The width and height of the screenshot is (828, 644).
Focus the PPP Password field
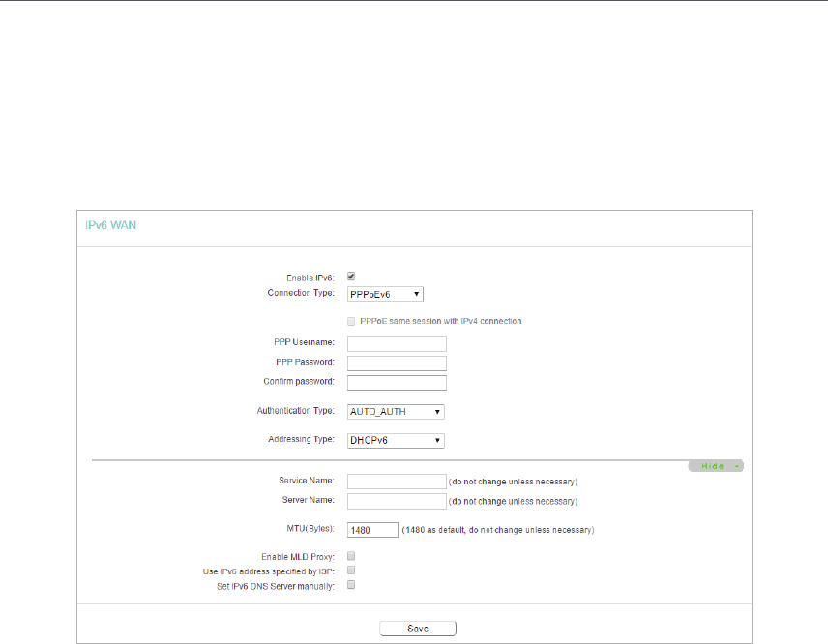(x=397, y=364)
